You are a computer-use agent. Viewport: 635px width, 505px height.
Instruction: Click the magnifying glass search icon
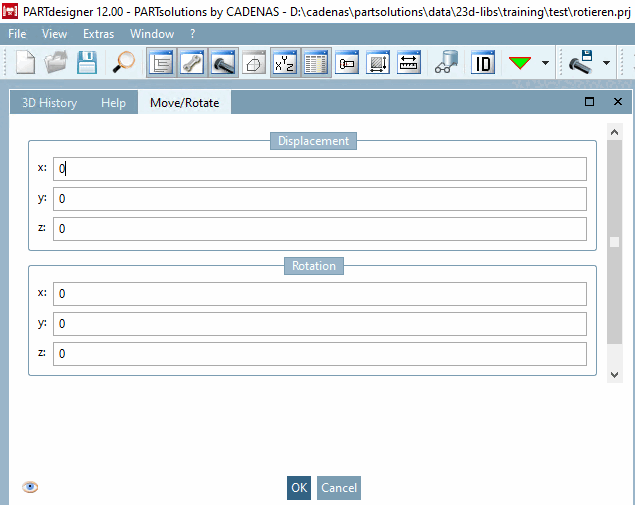click(x=124, y=63)
